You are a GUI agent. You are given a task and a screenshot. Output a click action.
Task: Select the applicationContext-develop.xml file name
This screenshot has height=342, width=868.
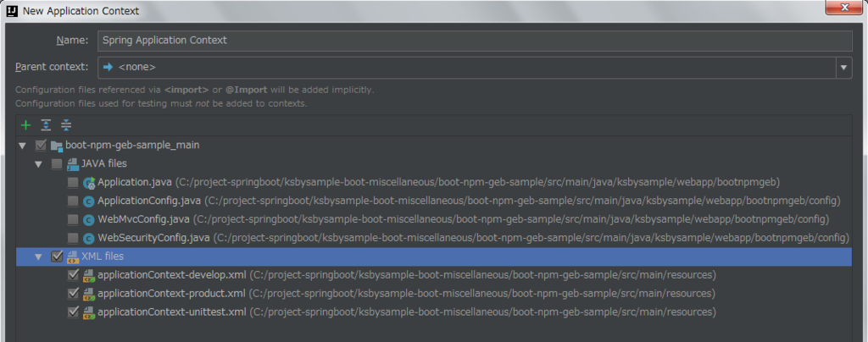tap(172, 275)
